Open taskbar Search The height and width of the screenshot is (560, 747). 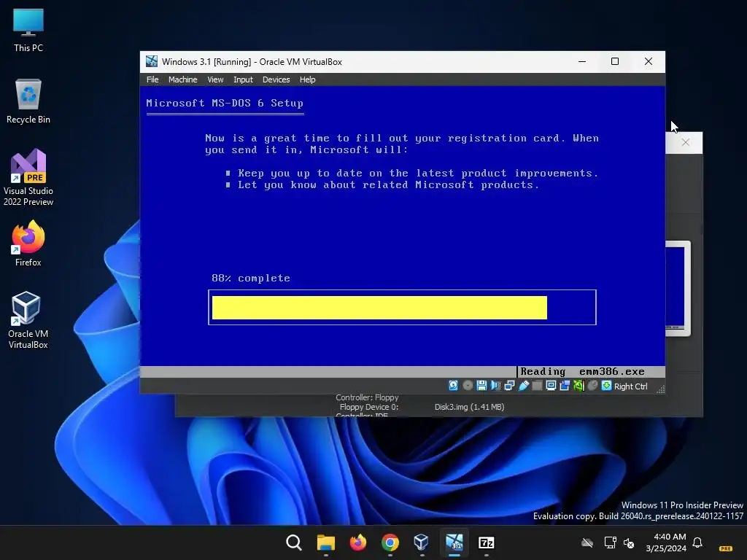pos(293,542)
